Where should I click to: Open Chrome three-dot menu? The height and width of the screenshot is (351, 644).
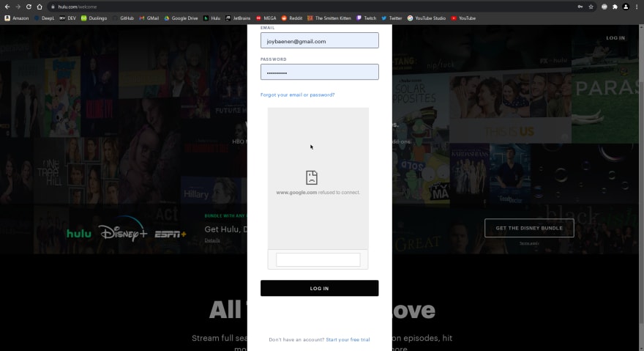pos(637,7)
